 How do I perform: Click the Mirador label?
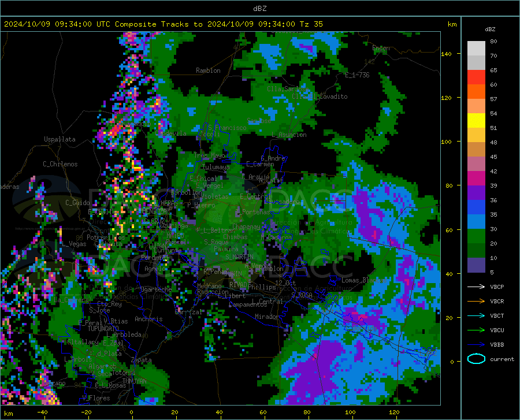click(x=266, y=317)
